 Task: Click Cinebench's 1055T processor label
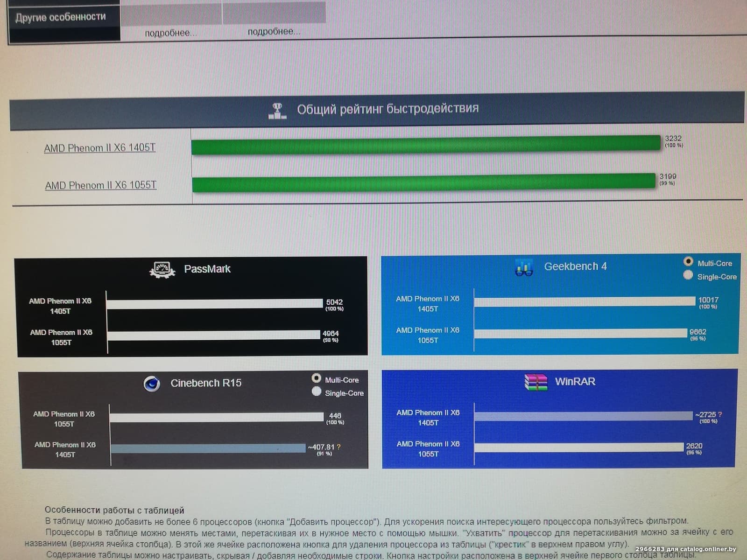click(64, 419)
